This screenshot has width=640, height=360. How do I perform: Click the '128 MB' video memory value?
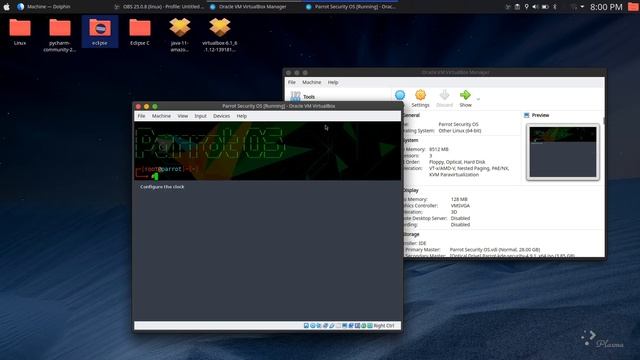[459, 199]
